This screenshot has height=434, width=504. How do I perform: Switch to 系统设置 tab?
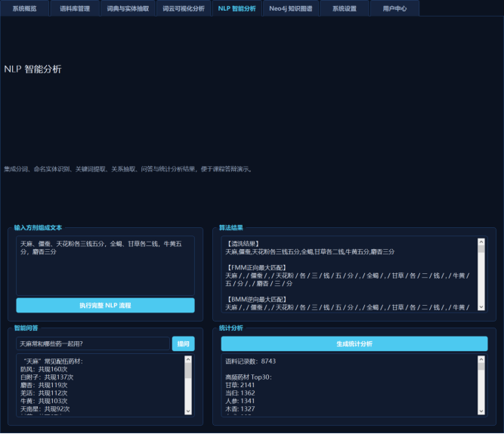pyautogui.click(x=345, y=8)
